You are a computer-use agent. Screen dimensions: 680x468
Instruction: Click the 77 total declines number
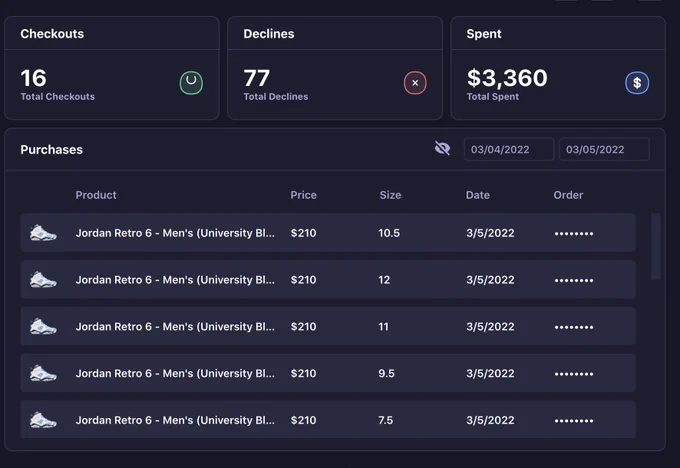[257, 79]
